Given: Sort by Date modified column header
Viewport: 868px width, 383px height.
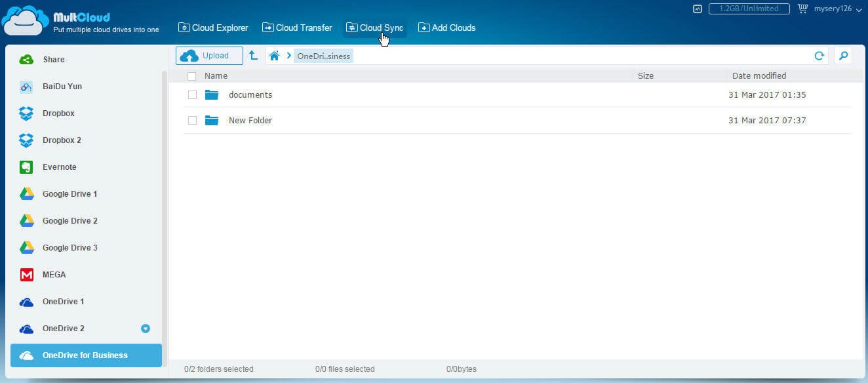Looking at the screenshot, I should pyautogui.click(x=759, y=76).
